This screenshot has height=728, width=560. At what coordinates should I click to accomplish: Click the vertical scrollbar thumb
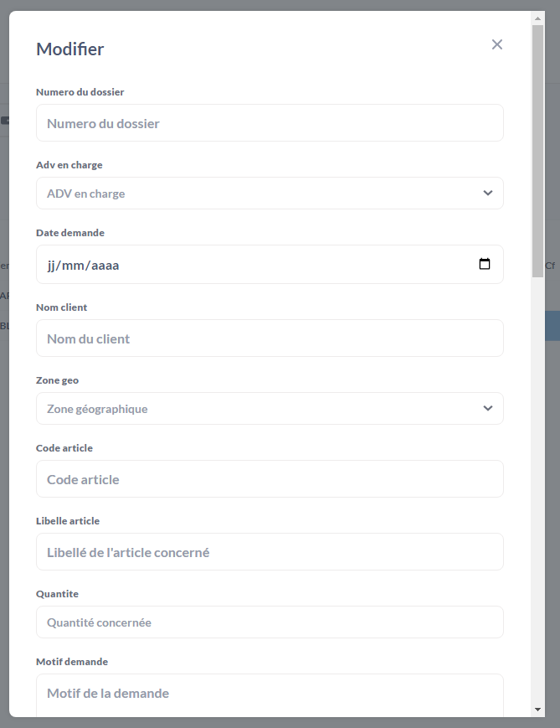(537, 152)
